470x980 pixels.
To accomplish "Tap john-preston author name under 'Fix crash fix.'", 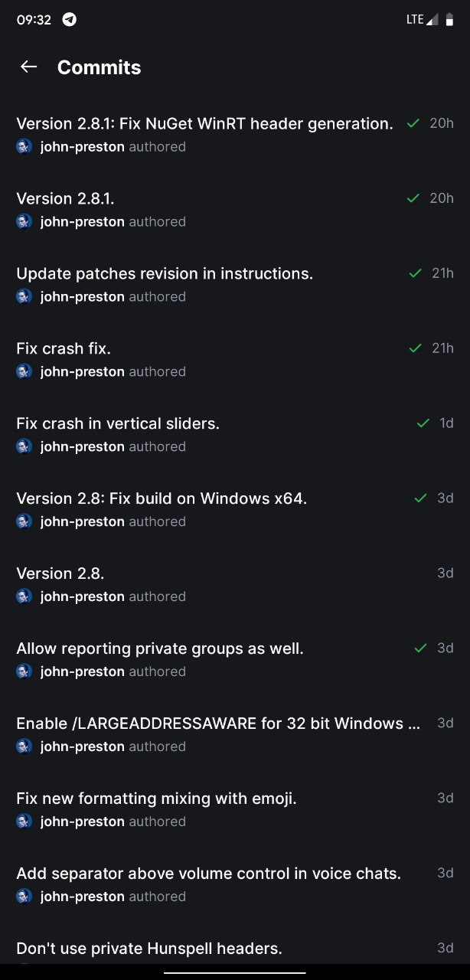I will tap(82, 372).
